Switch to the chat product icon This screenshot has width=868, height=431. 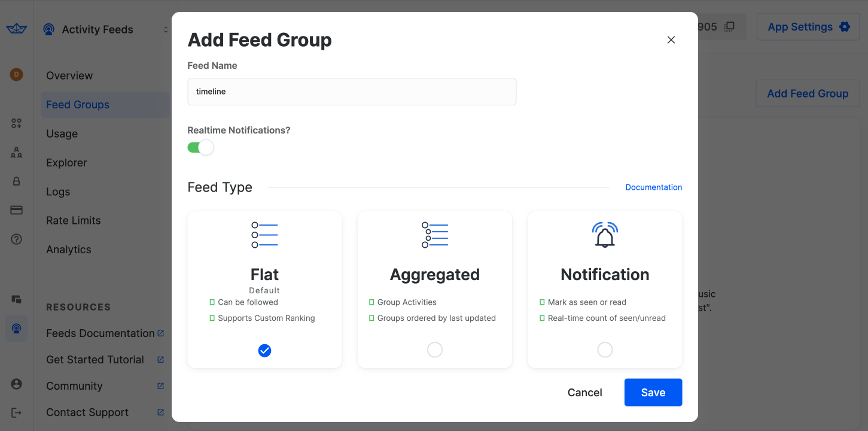pyautogui.click(x=17, y=299)
